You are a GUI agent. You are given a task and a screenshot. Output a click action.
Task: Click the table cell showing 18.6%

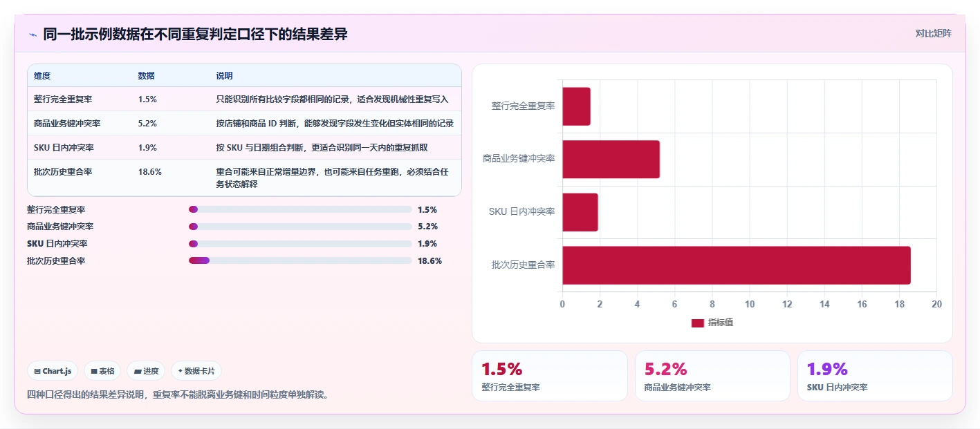(150, 171)
